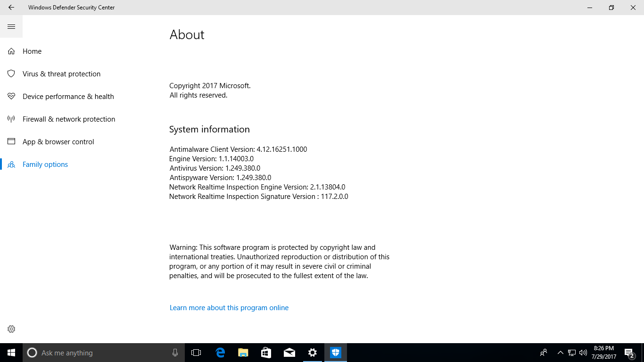Click Network Realtime Inspection Signature Version line
This screenshot has width=644, height=362.
259,197
